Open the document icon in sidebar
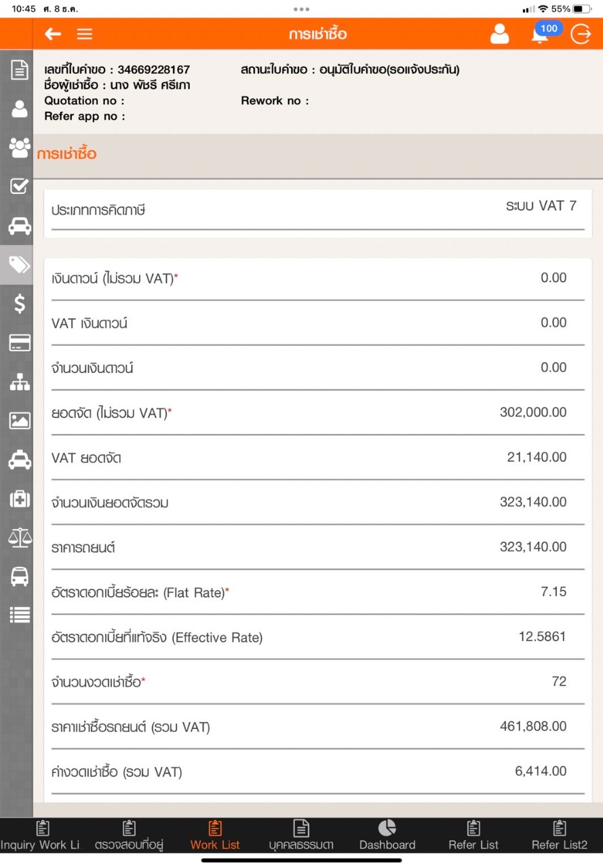Viewport: 603px width, 868px height. coord(20,69)
